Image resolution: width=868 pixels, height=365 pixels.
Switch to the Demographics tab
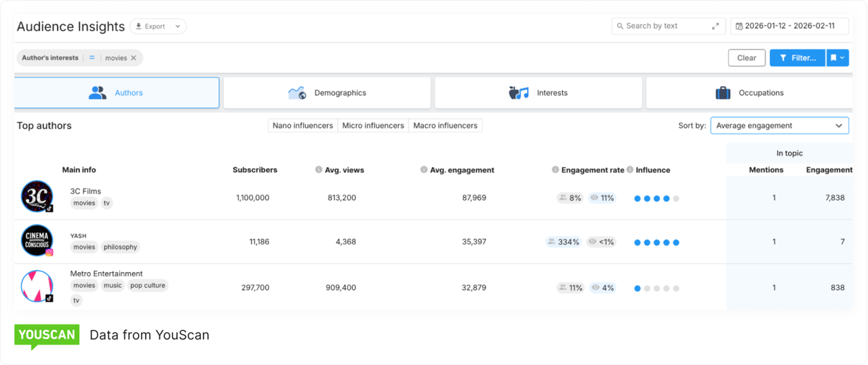327,93
